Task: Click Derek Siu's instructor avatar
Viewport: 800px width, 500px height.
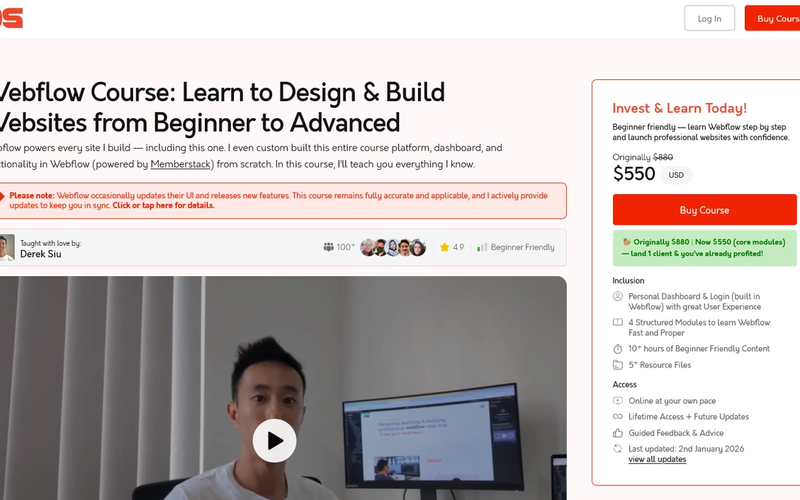Action: pyautogui.click(x=7, y=247)
